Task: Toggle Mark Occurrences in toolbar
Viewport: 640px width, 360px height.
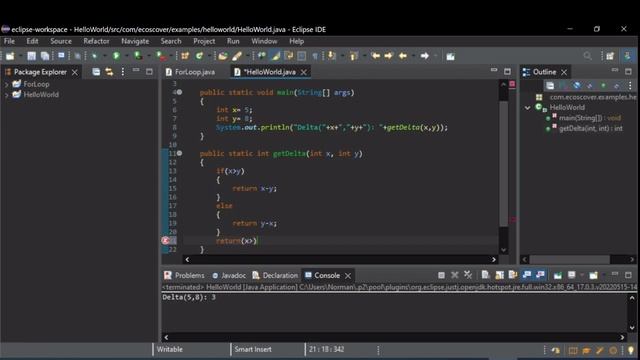Action: pos(276,56)
